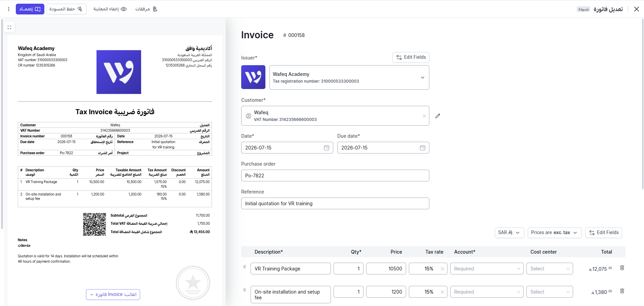This screenshot has height=306, width=644.
Task: Open Cost center dropdown for VR Training Package
Action: (x=550, y=269)
